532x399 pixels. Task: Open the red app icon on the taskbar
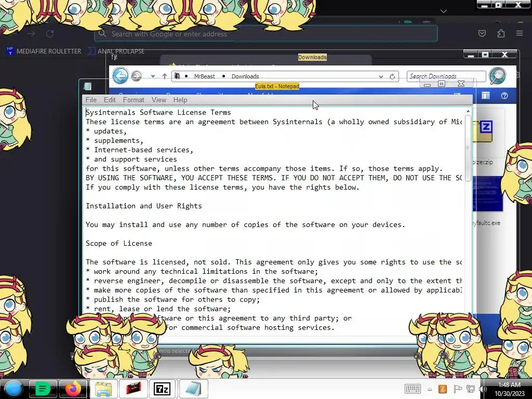click(x=134, y=389)
